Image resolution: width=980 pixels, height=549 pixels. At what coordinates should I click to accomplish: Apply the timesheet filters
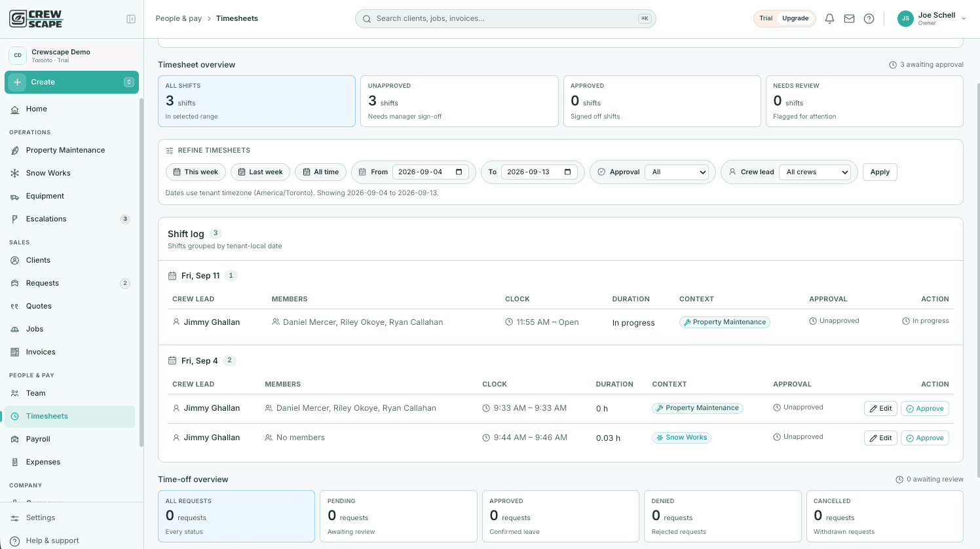[x=880, y=172]
